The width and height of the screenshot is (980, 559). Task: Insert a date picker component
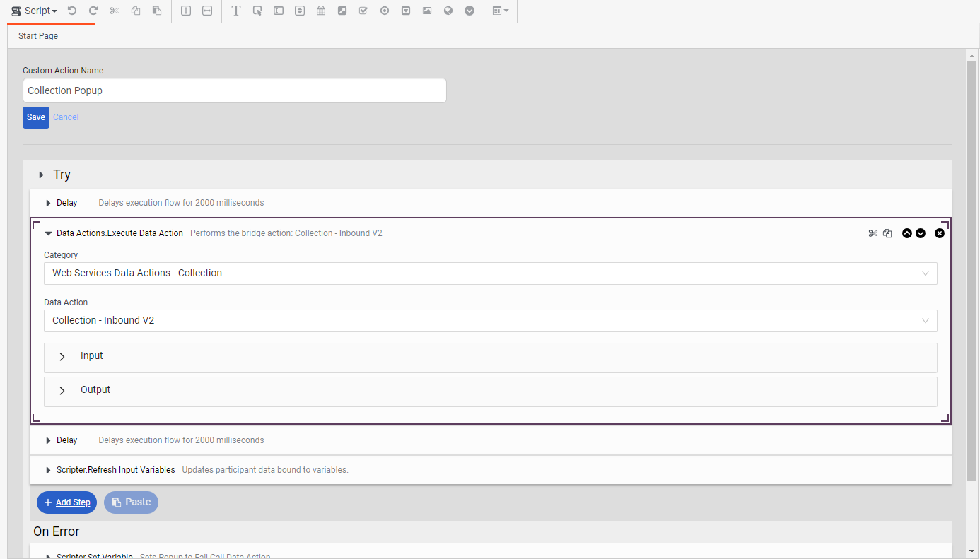(321, 11)
